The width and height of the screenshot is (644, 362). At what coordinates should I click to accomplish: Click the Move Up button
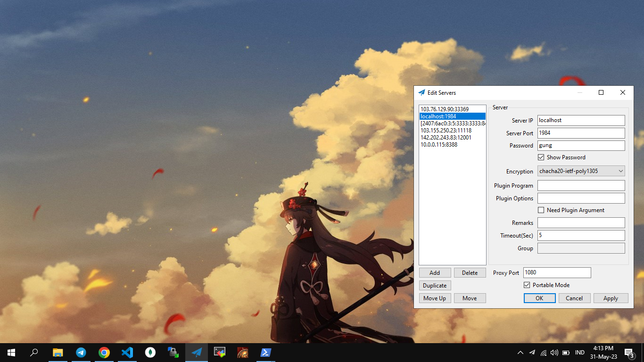435,298
